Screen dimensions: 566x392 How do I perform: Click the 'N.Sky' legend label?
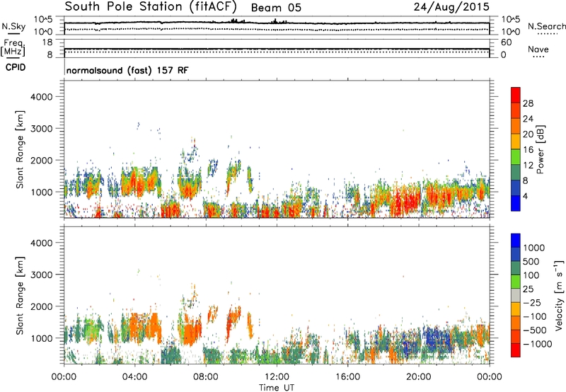pyautogui.click(x=13, y=26)
